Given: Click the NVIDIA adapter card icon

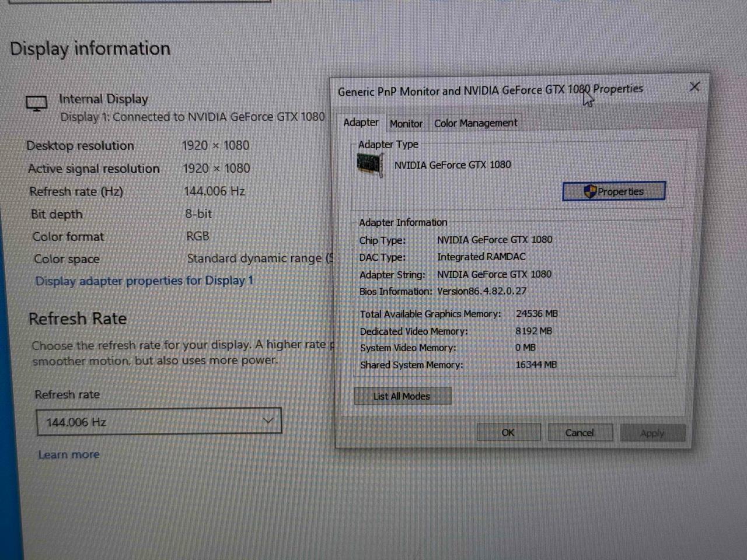Looking at the screenshot, I should (370, 164).
